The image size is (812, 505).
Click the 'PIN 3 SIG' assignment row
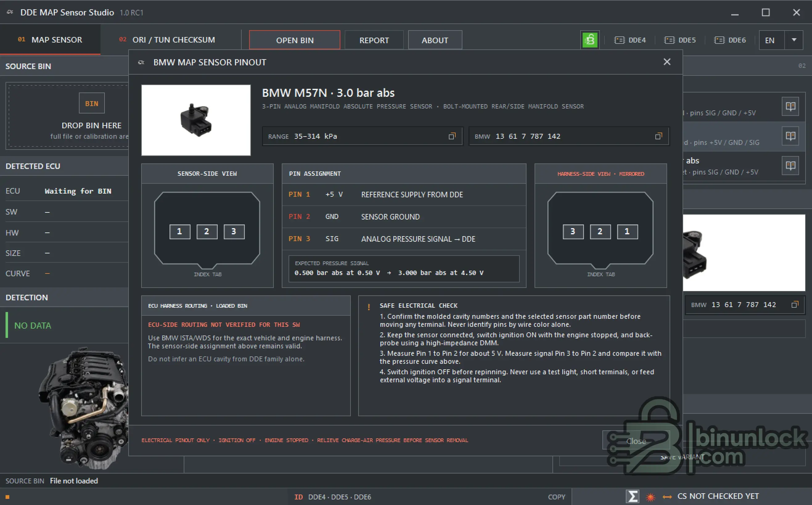pyautogui.click(x=404, y=239)
